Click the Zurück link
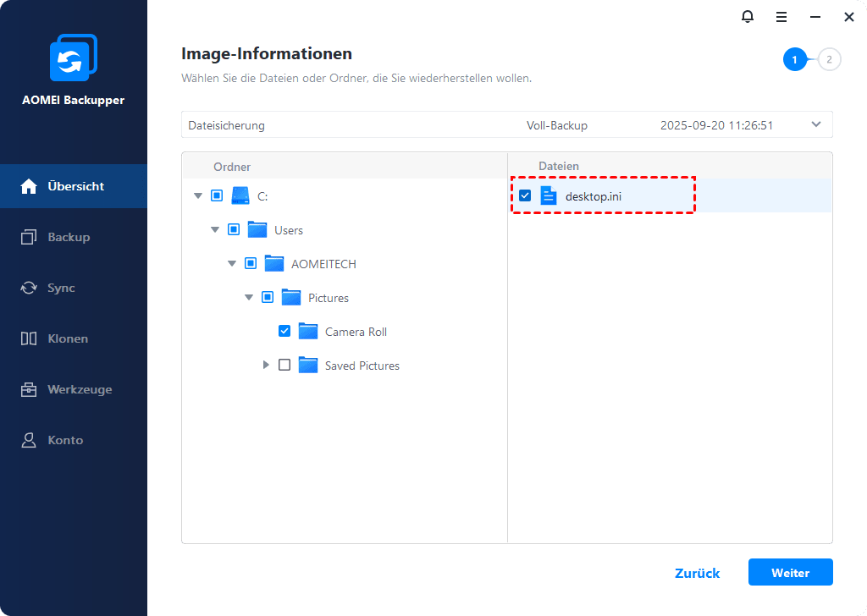Screen dimensions: 867x616 tap(697, 573)
